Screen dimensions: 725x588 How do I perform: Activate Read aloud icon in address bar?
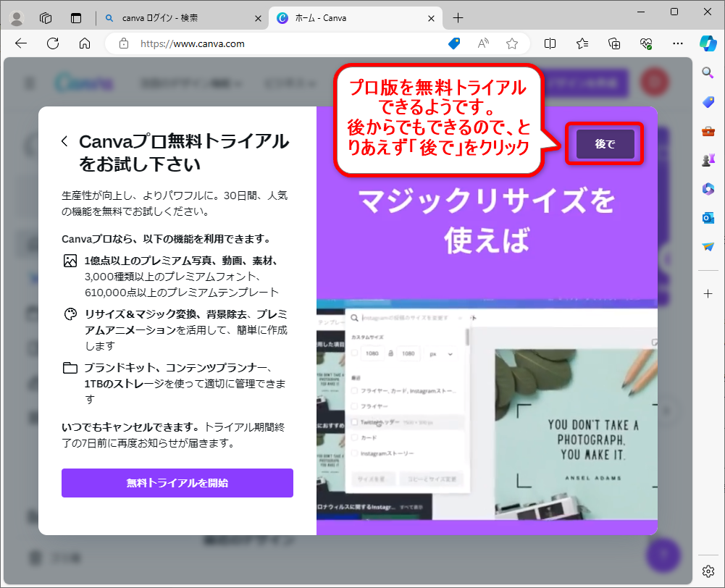click(x=483, y=43)
